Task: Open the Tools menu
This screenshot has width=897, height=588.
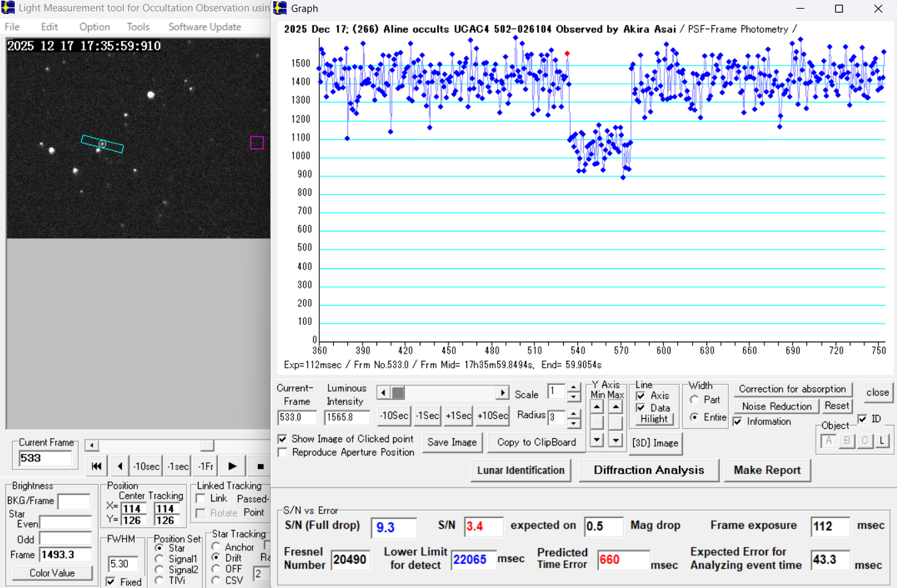Action: click(139, 27)
